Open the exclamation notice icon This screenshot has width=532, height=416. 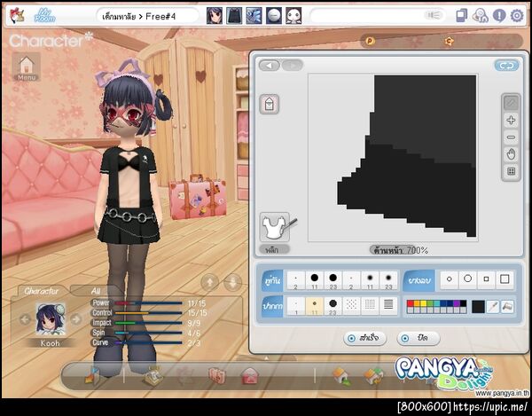coord(499,16)
